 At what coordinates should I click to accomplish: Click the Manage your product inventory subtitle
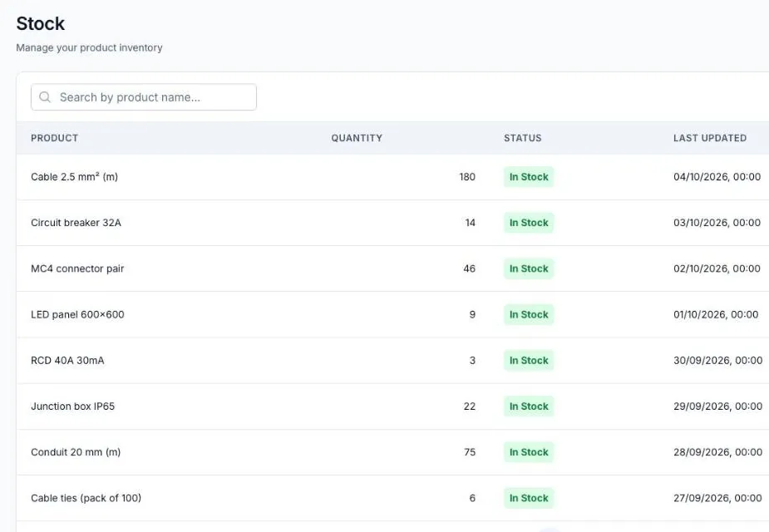(x=89, y=47)
